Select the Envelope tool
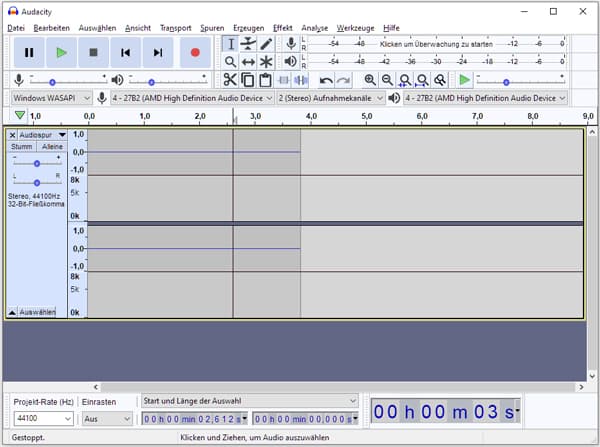This screenshot has height=447, width=600. 248,44
